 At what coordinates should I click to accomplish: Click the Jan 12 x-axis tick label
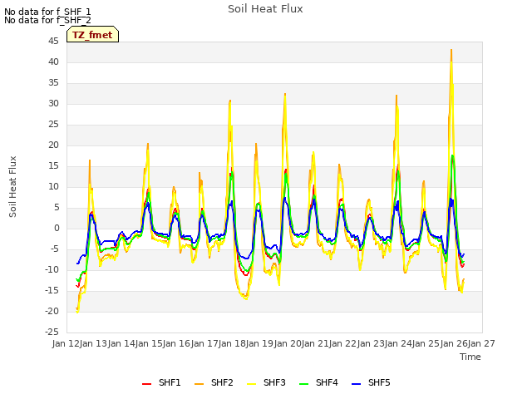click(66, 343)
